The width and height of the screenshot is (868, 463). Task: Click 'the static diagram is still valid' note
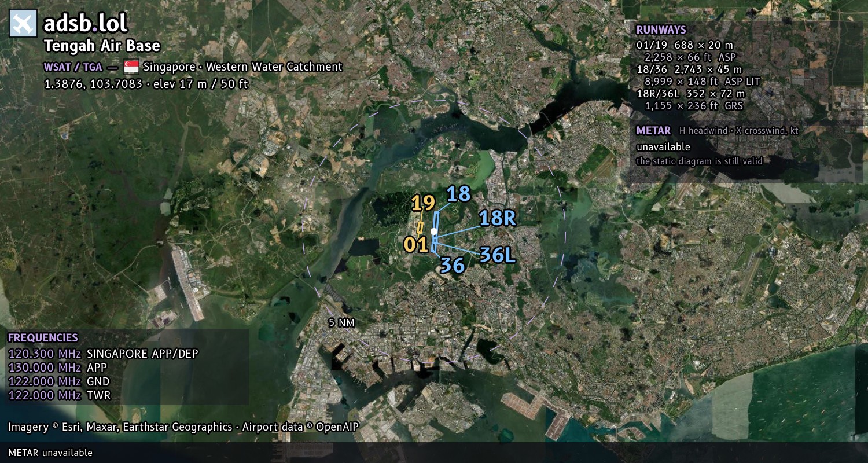(x=699, y=161)
